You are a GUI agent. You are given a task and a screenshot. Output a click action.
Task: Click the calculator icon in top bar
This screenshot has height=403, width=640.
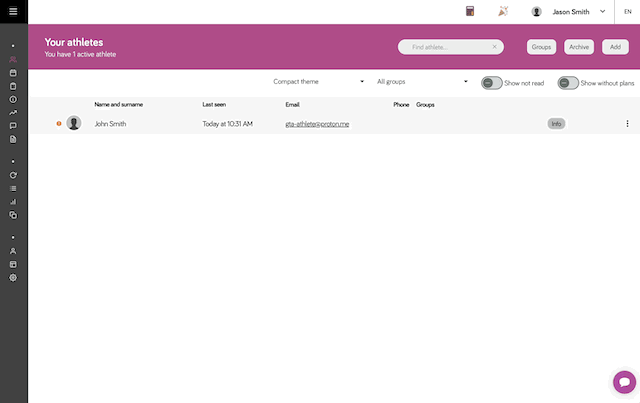(x=469, y=12)
